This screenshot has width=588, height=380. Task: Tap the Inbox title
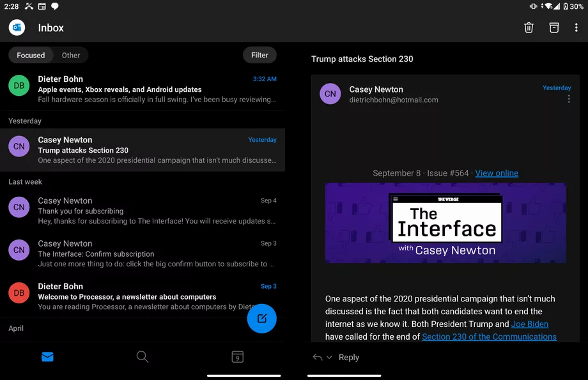pyautogui.click(x=50, y=27)
